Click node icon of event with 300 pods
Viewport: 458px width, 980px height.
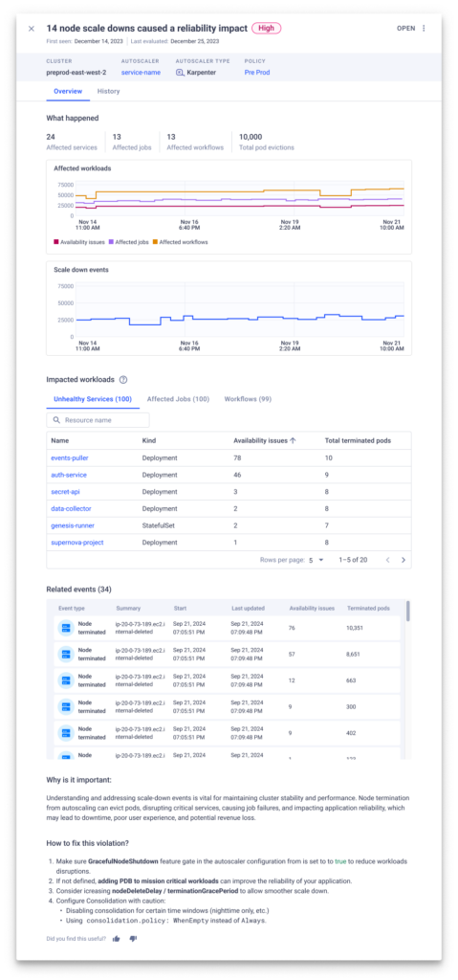(x=66, y=706)
